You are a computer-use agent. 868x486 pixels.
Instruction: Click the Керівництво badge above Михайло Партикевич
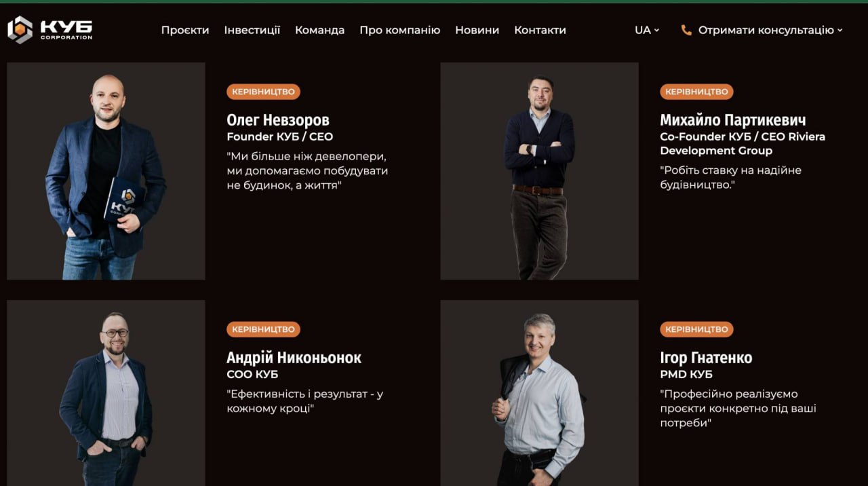tap(696, 92)
